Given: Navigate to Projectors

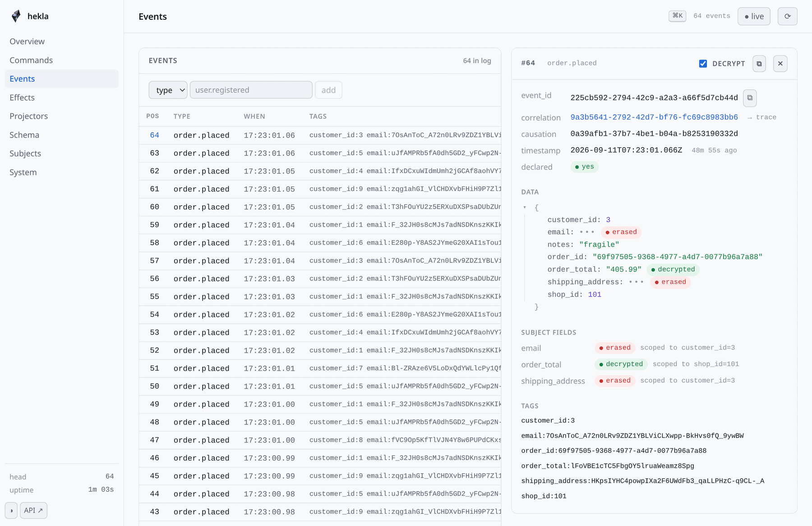Looking at the screenshot, I should 62,116.
